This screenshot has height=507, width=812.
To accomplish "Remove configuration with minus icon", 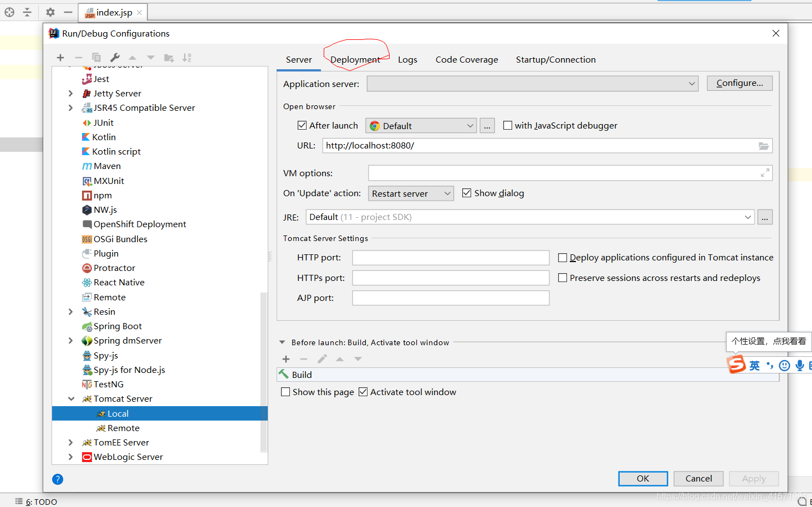I will click(x=79, y=58).
